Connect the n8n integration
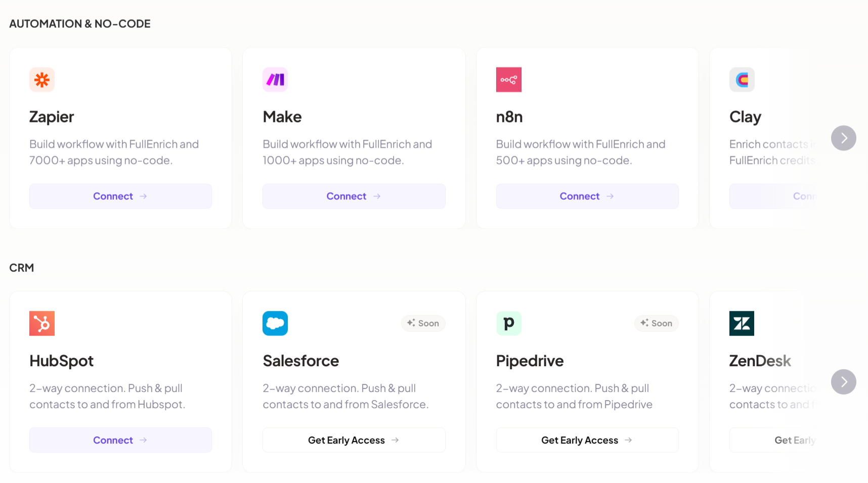Viewport: 868px width, 483px height. [x=587, y=196]
